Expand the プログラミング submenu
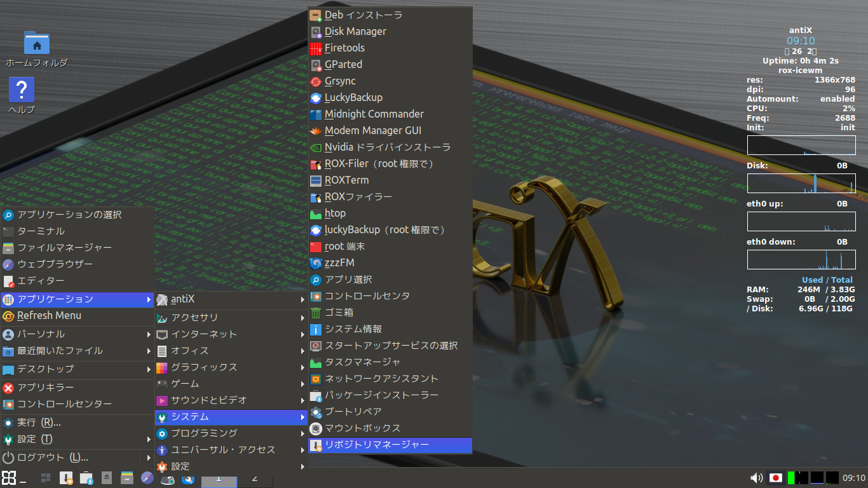 click(x=231, y=433)
